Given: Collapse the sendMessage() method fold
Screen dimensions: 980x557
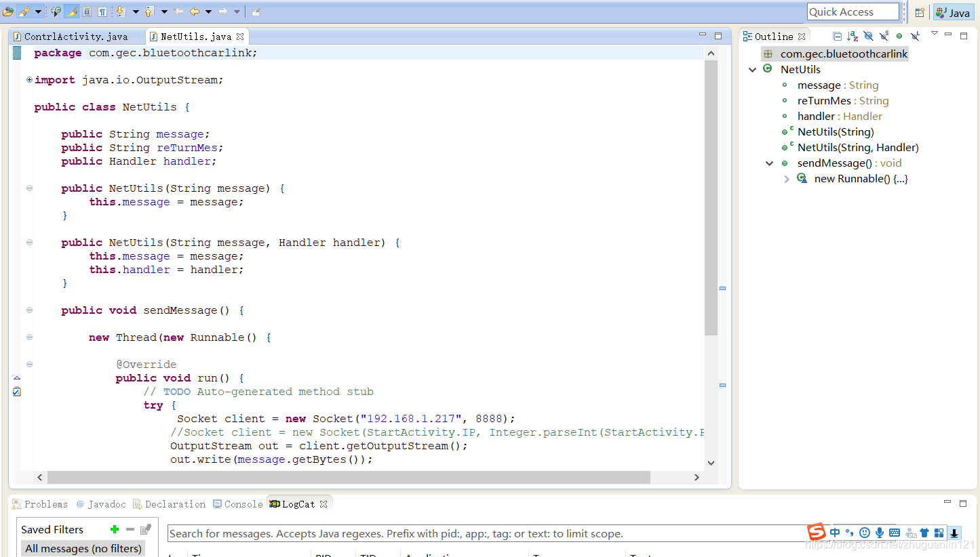Looking at the screenshot, I should click(29, 310).
